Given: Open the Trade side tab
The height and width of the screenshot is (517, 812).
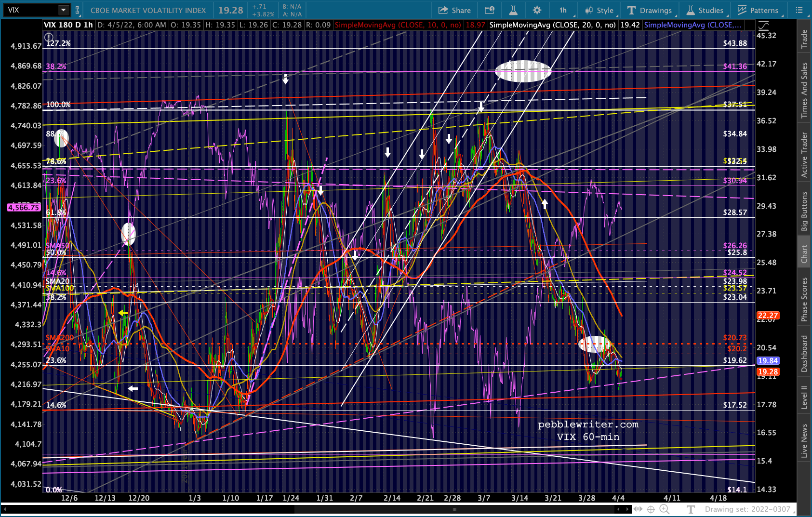Looking at the screenshot, I should click(x=804, y=40).
